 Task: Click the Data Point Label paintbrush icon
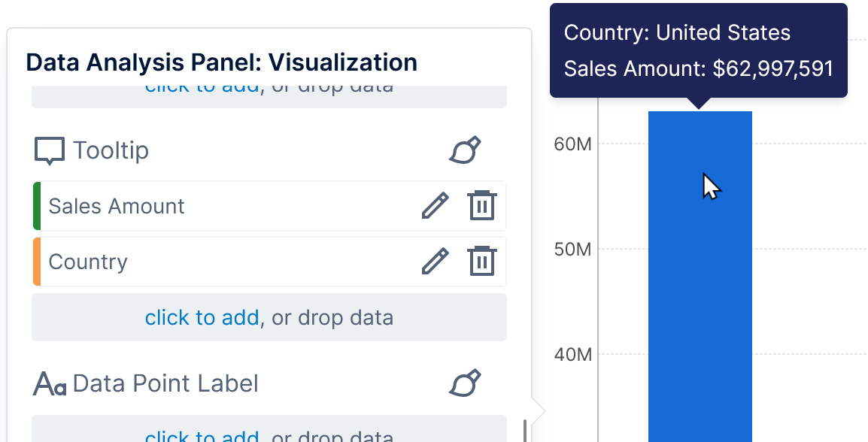coord(465,383)
